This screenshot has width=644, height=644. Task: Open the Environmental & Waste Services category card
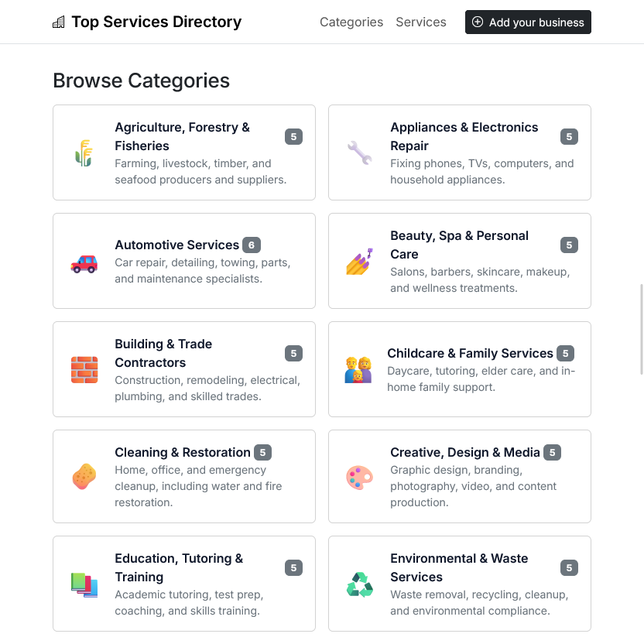pyautogui.click(x=459, y=583)
